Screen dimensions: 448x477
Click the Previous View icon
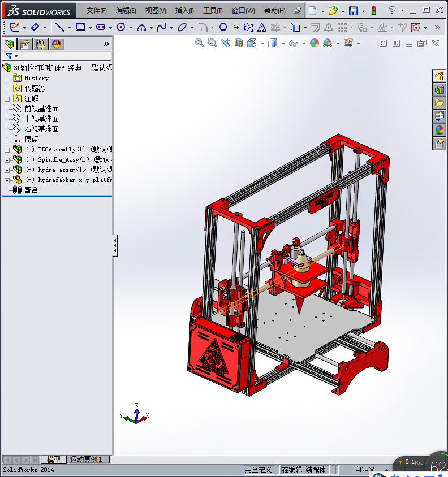pyautogui.click(x=225, y=43)
